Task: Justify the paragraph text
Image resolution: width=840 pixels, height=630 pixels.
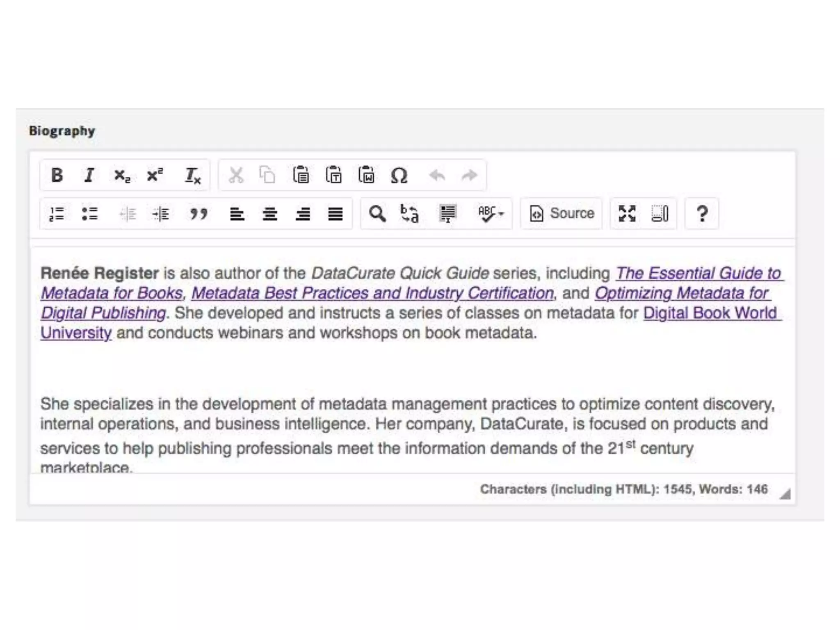Action: tap(335, 214)
